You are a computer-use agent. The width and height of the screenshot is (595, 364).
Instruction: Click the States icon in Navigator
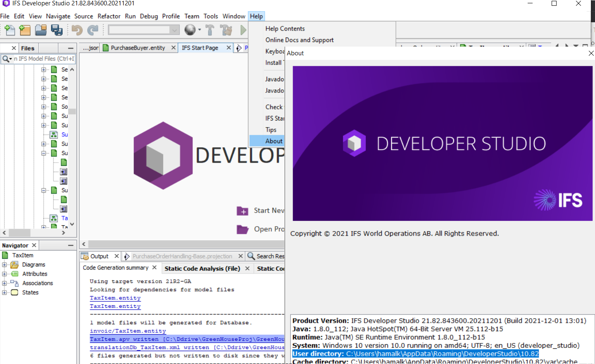[14, 293]
